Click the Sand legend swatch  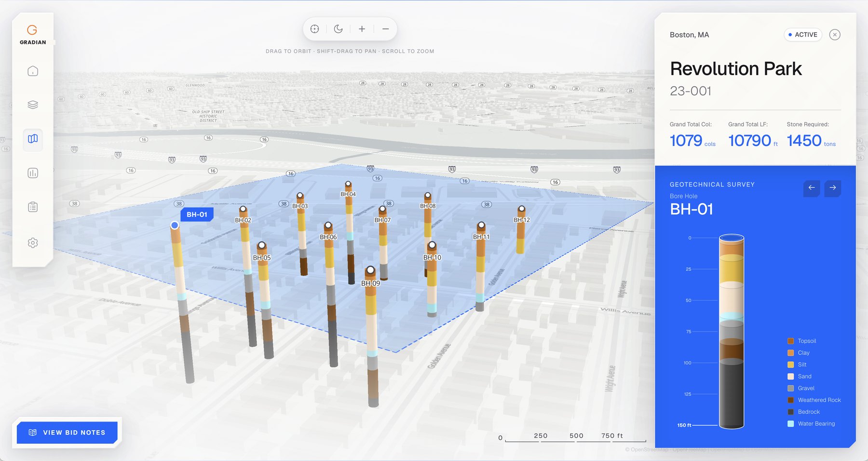pyautogui.click(x=791, y=376)
